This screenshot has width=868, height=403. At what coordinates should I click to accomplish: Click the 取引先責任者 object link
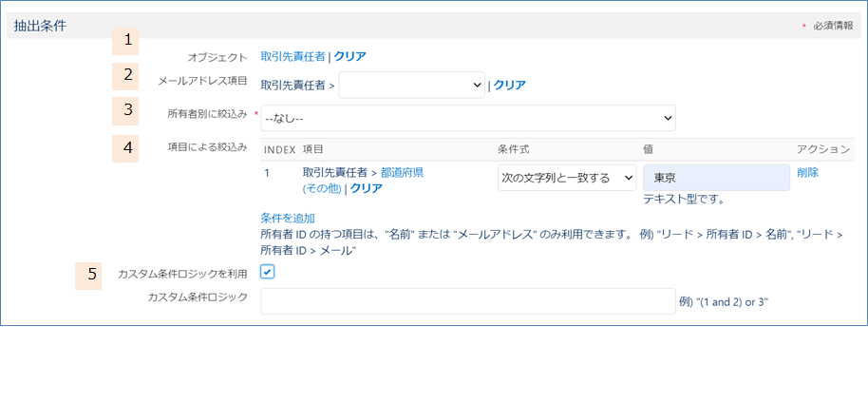pos(292,56)
